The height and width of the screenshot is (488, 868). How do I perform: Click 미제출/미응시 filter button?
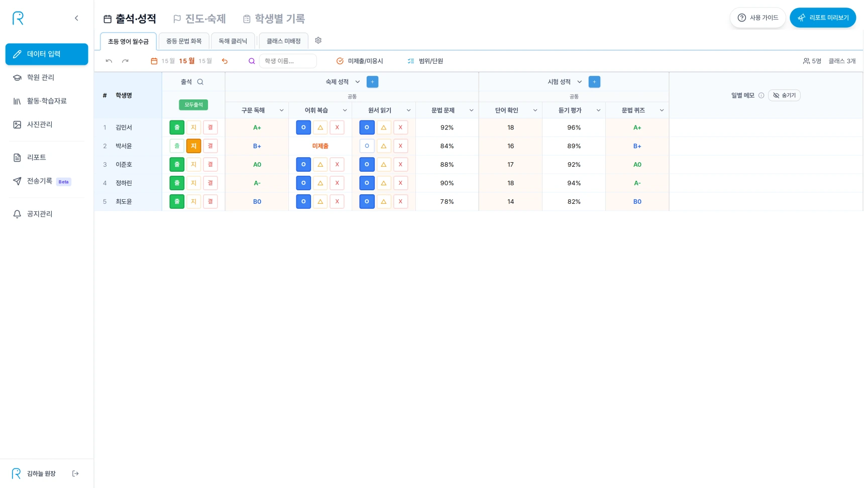tap(360, 61)
